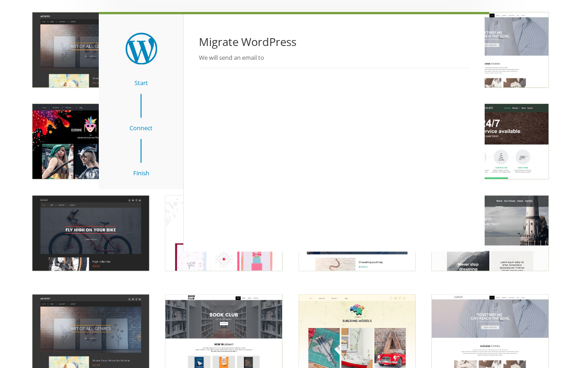This screenshot has height=368, width=588.
Task: Select the Connect step
Action: point(141,128)
